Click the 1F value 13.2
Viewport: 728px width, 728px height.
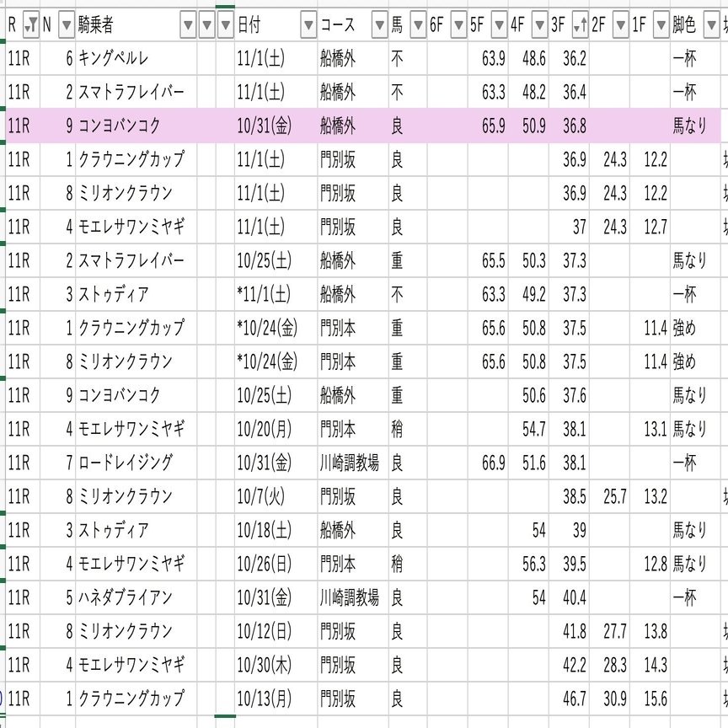point(655,496)
